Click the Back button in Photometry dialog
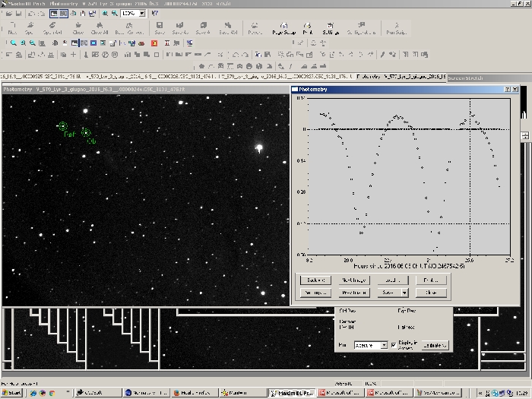The width and height of the screenshot is (532, 399). click(315, 280)
